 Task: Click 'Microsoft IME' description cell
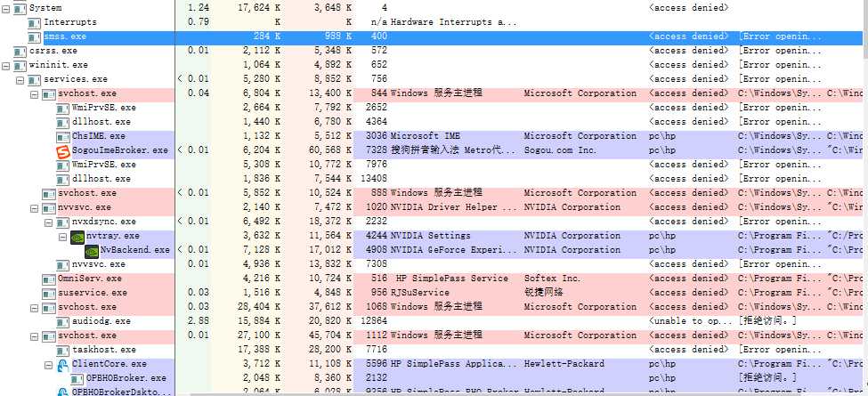(x=426, y=136)
